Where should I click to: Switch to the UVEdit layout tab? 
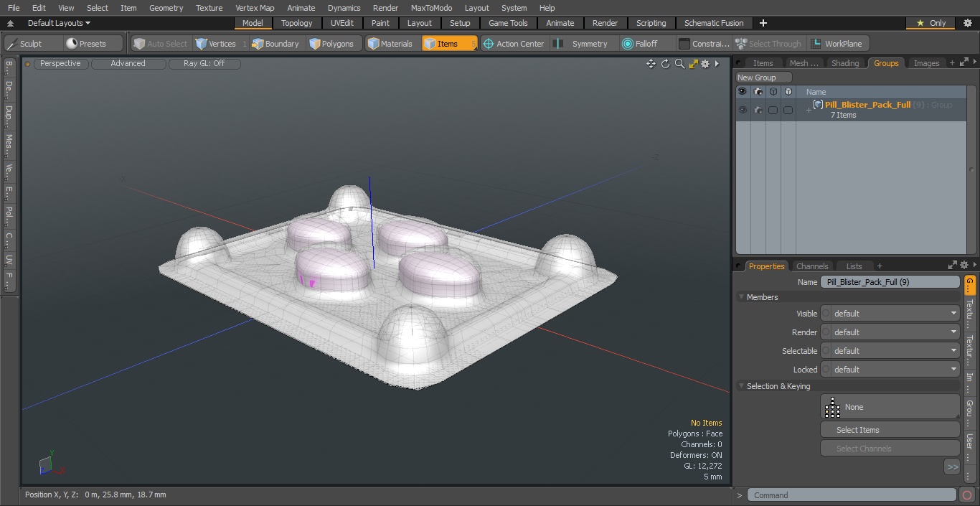point(342,23)
